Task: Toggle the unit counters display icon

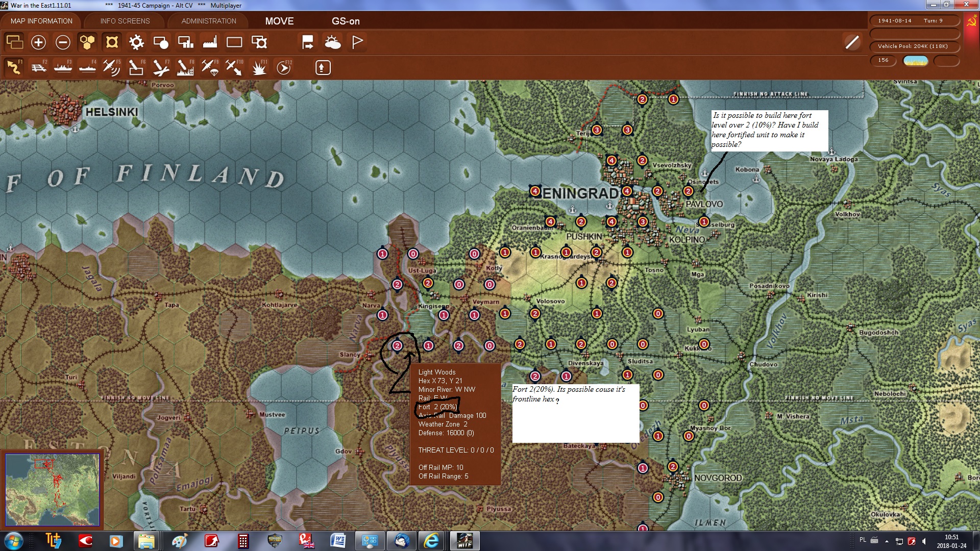Action: (112, 42)
